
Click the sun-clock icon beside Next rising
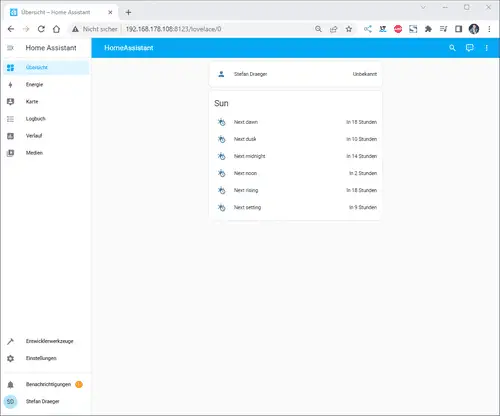tap(222, 190)
